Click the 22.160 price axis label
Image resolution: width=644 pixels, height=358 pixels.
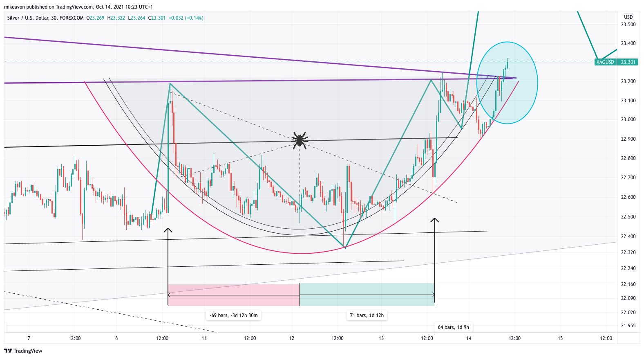(628, 284)
